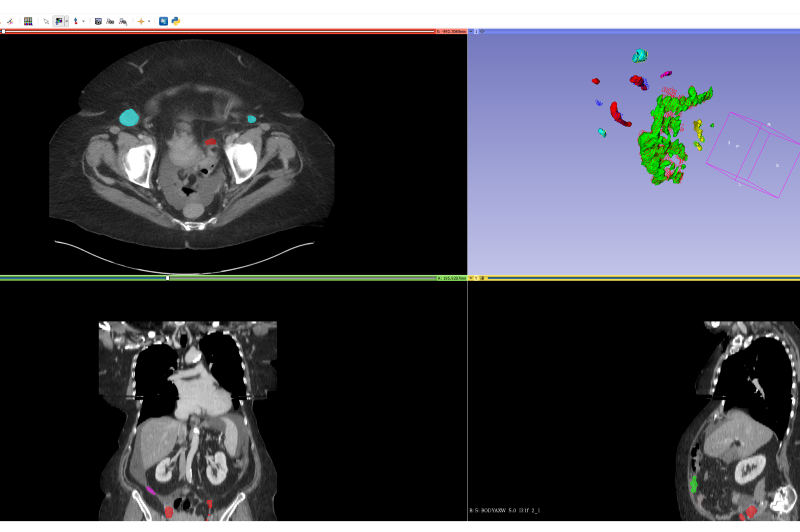Screen dimensions: 800x532
Task: Click the yellow slice view label button
Action: pos(476,278)
